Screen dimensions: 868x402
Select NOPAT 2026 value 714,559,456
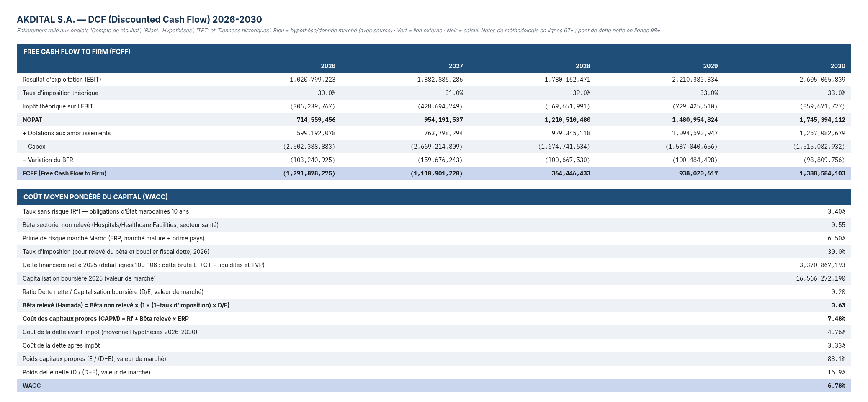(316, 120)
